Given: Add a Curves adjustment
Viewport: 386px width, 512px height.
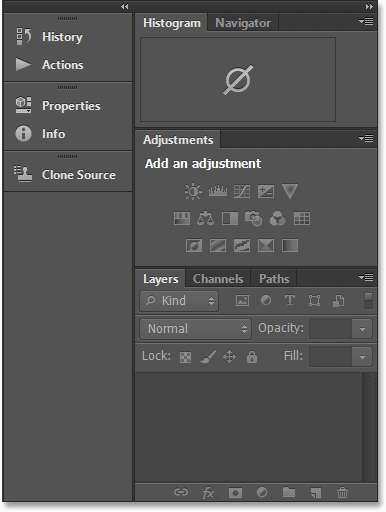Looking at the screenshot, I should [x=242, y=191].
